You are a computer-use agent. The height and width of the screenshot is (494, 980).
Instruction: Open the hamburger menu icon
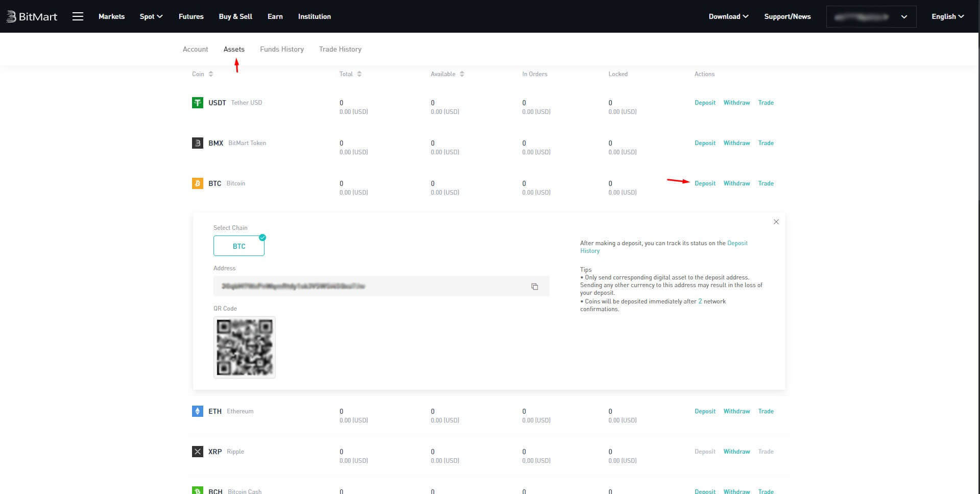78,16
